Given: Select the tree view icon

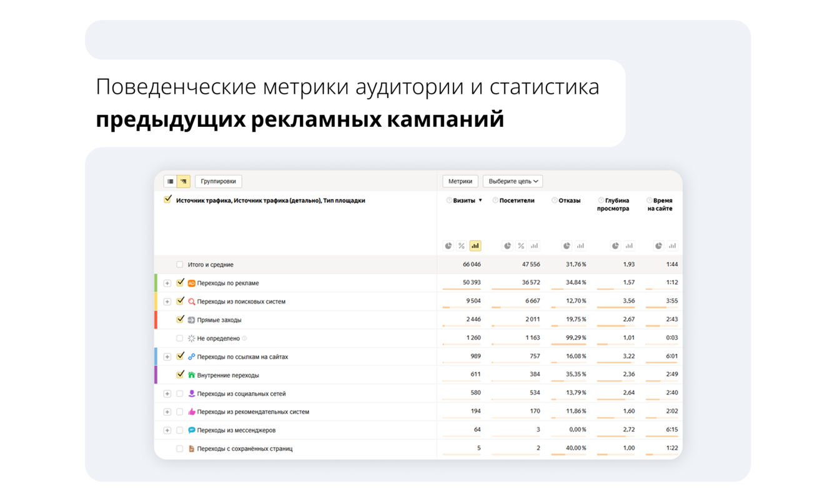Looking at the screenshot, I should click(x=184, y=181).
